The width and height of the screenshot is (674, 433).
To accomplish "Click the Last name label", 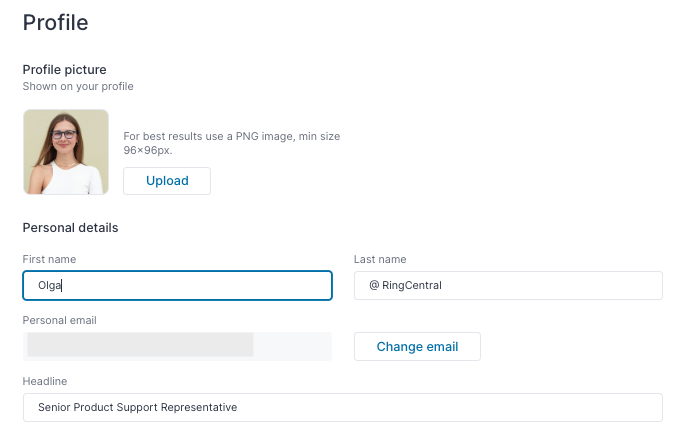I will tap(380, 259).
